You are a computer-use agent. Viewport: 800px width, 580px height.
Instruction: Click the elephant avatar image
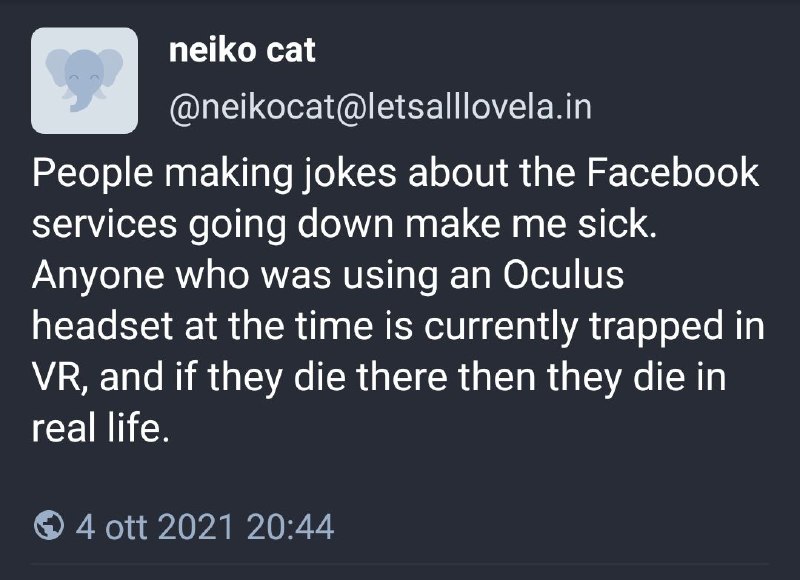tap(85, 81)
